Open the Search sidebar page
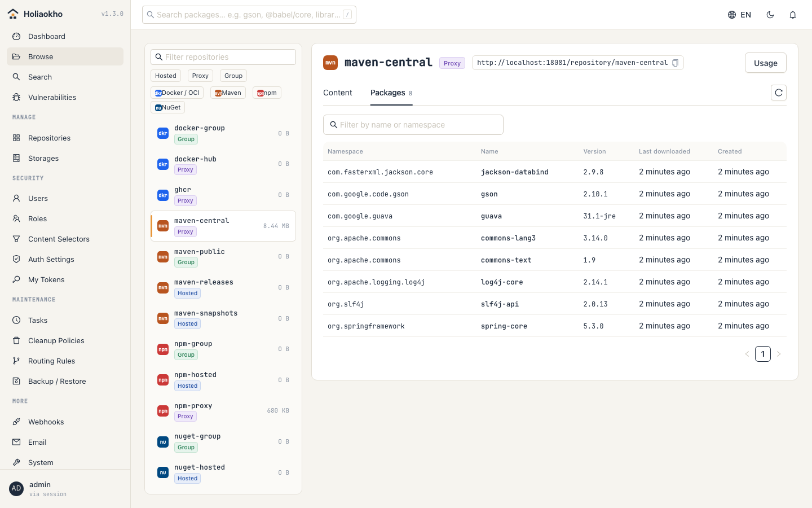Viewport: 812px width, 508px height. (65, 77)
